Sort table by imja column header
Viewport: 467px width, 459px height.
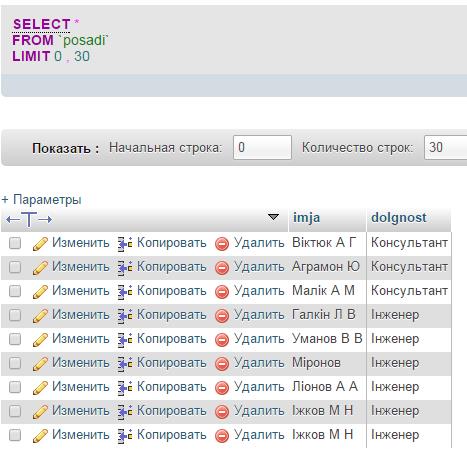[306, 218]
